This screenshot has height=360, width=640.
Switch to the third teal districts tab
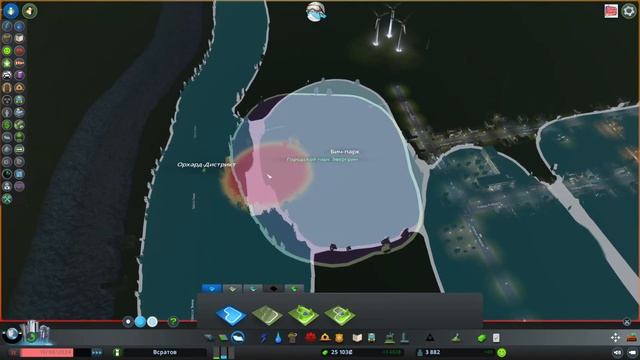click(253, 289)
